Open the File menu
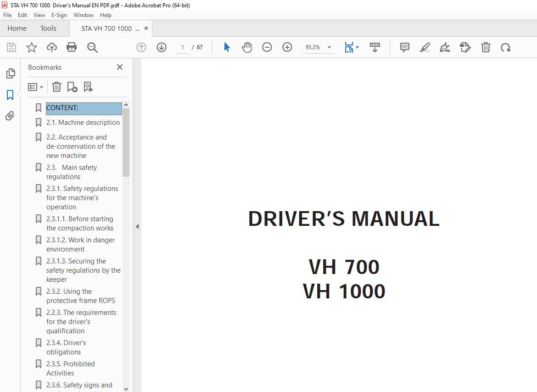Viewport: 537px width, 392px height. pos(7,15)
